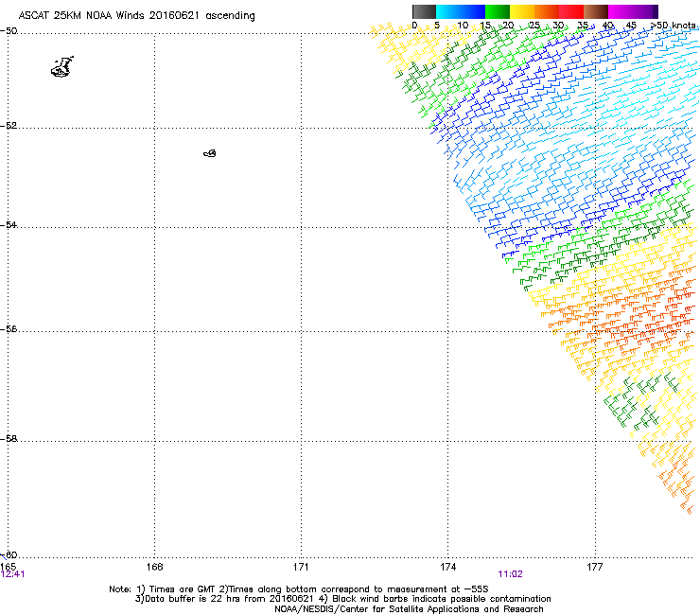This screenshot has width=700, height=615.
Task: Click the 171 longitude axis label
Action: (x=301, y=567)
